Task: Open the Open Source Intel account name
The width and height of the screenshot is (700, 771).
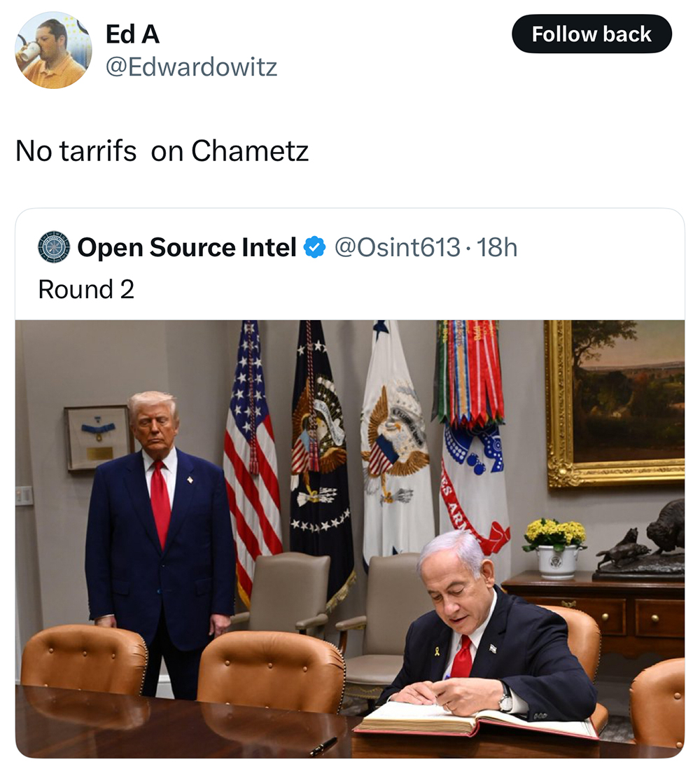Action: pos(187,246)
